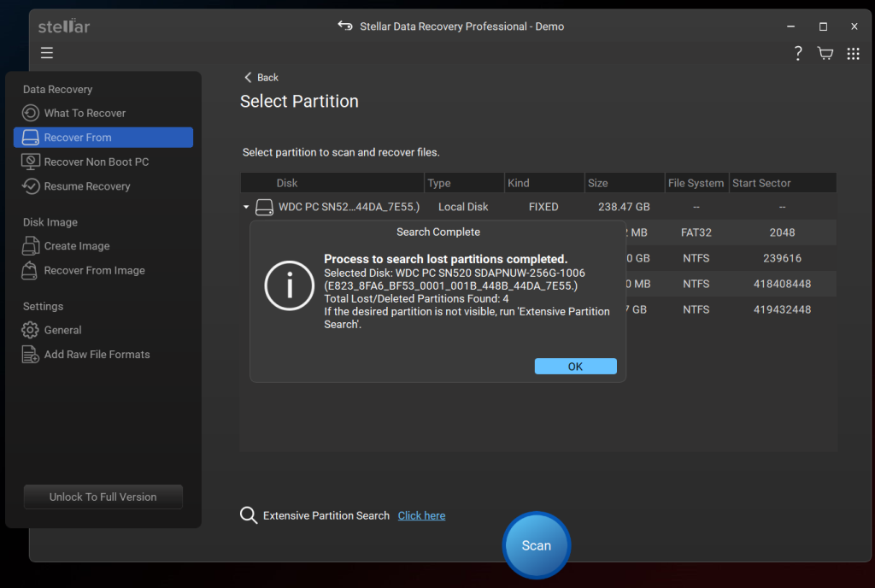Click start sector 2048 cell

pyautogui.click(x=782, y=232)
